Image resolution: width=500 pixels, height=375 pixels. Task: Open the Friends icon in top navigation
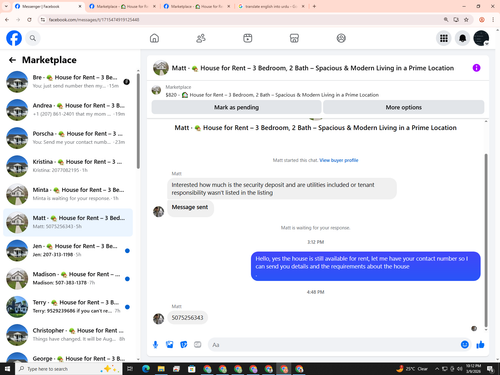pyautogui.click(x=201, y=38)
